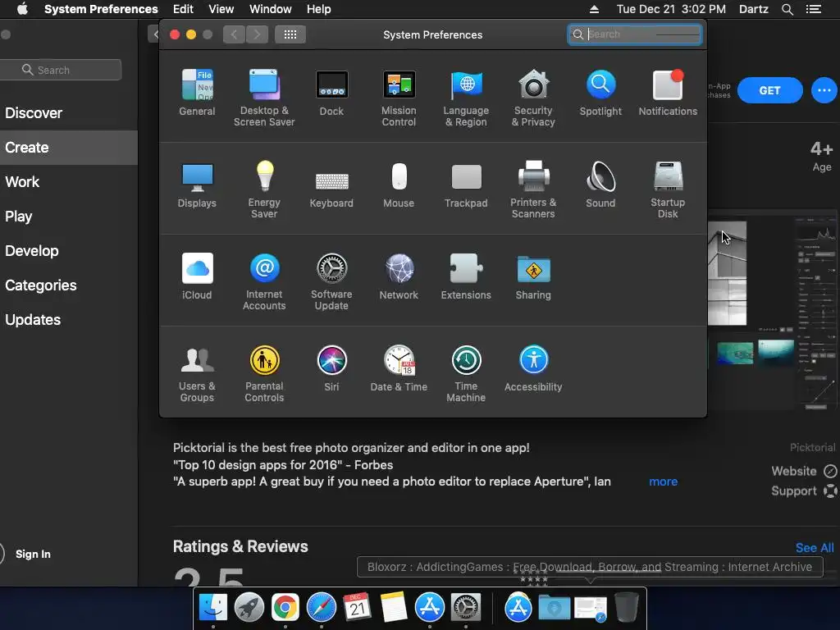Select Discover in App Store sidebar
Image resolution: width=840 pixels, height=630 pixels.
[x=34, y=113]
